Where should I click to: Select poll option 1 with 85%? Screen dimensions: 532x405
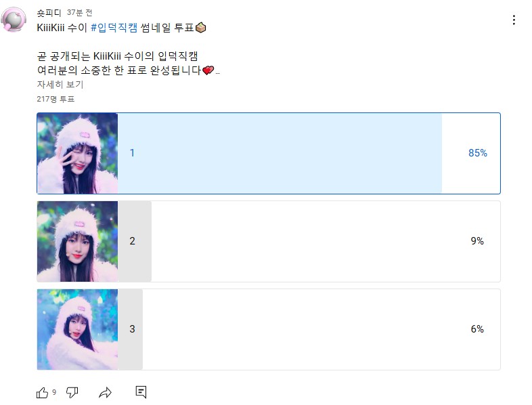(269, 154)
